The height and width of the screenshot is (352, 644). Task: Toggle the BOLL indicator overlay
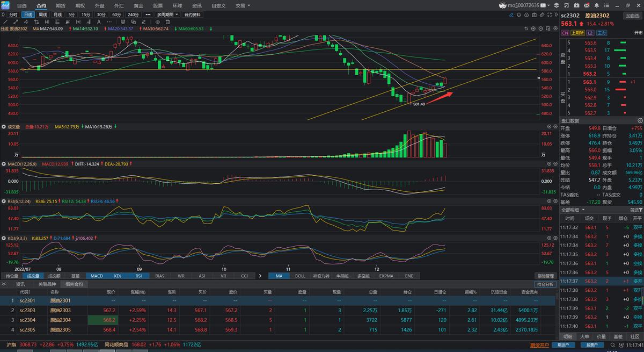pos(301,276)
